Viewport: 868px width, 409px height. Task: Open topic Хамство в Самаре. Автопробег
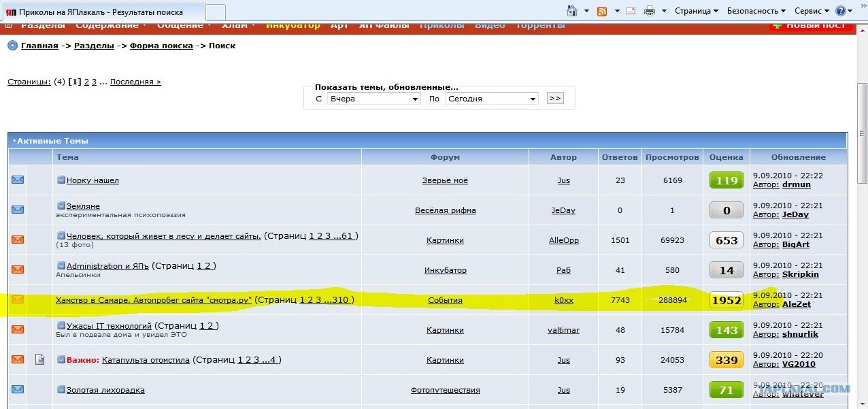click(x=154, y=300)
